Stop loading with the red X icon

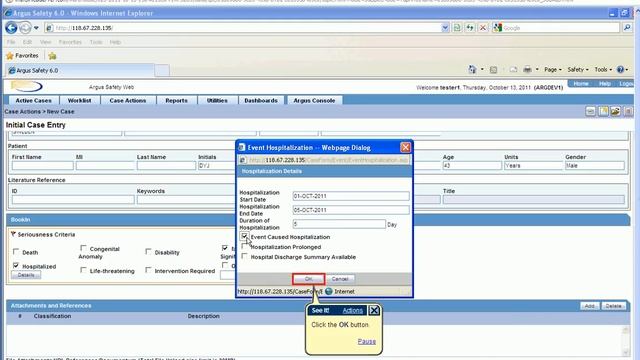483,28
